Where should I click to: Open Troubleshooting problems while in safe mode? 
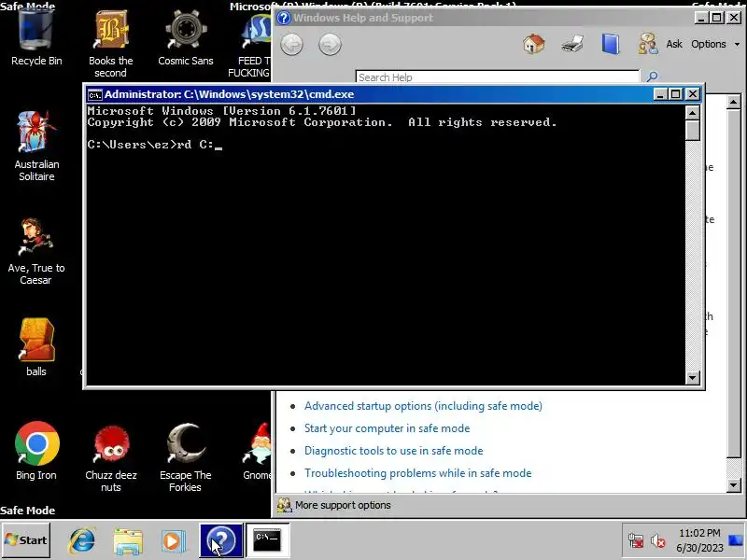[x=417, y=473]
